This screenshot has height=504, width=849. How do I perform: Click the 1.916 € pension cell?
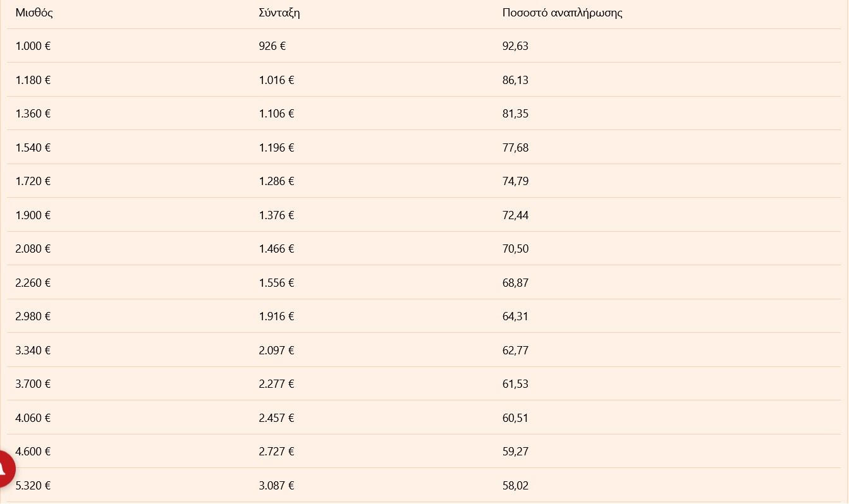[x=276, y=316]
